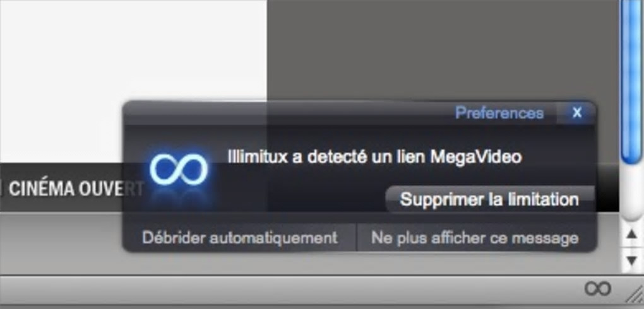Close the Illimitux notification with the X

[576, 113]
